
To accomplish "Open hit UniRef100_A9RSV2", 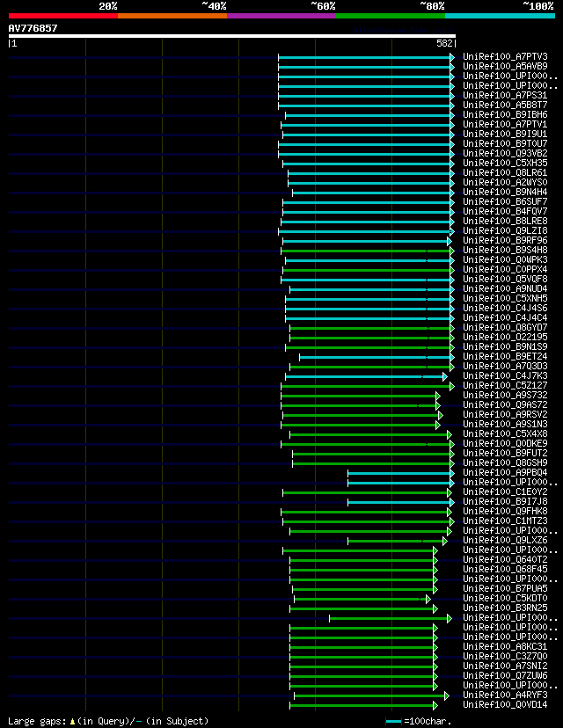I will pos(505,415).
